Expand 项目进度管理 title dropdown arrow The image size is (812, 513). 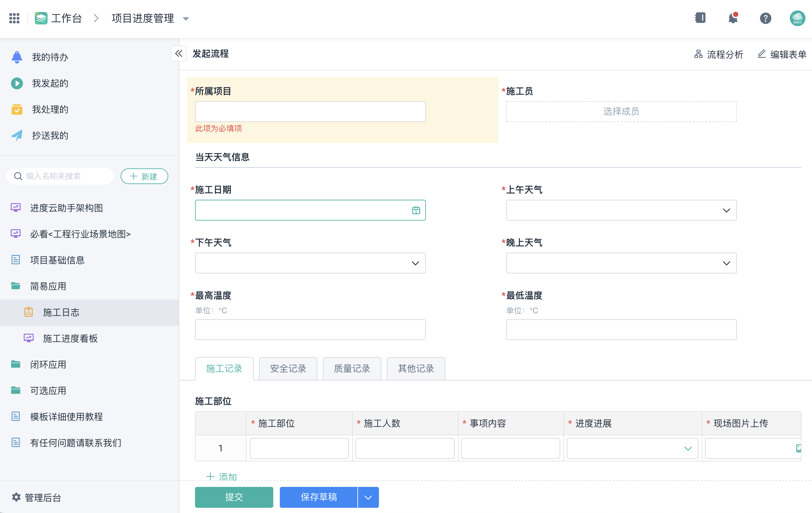[186, 19]
